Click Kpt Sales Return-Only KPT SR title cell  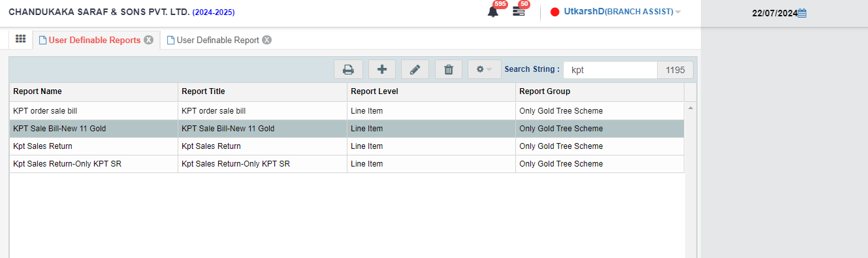(x=262, y=164)
